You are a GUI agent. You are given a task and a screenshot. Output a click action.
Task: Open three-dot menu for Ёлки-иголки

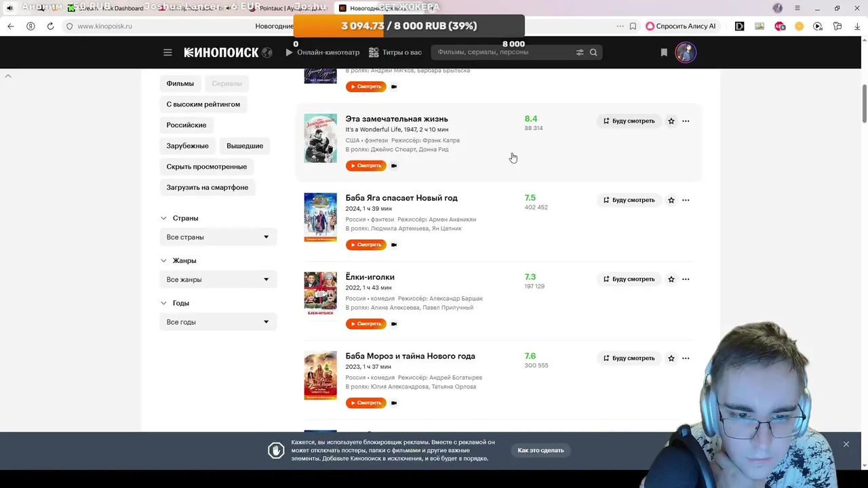[686, 279]
